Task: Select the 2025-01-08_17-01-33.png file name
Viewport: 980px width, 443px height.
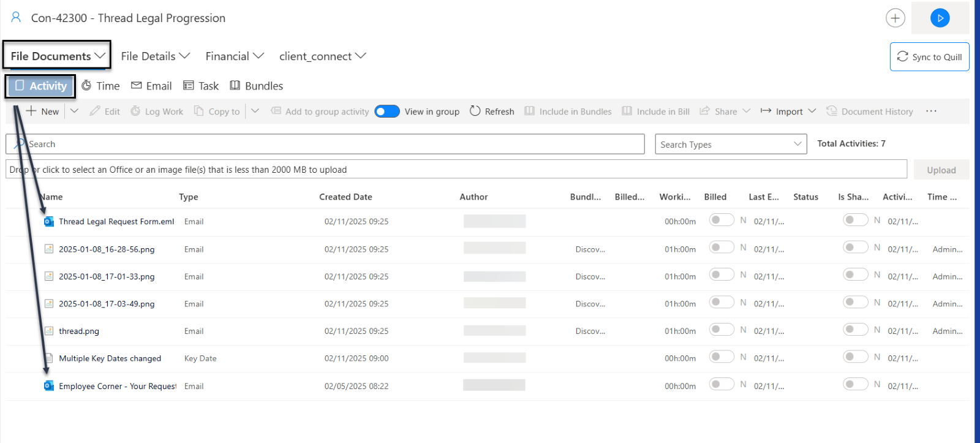Action: point(107,276)
